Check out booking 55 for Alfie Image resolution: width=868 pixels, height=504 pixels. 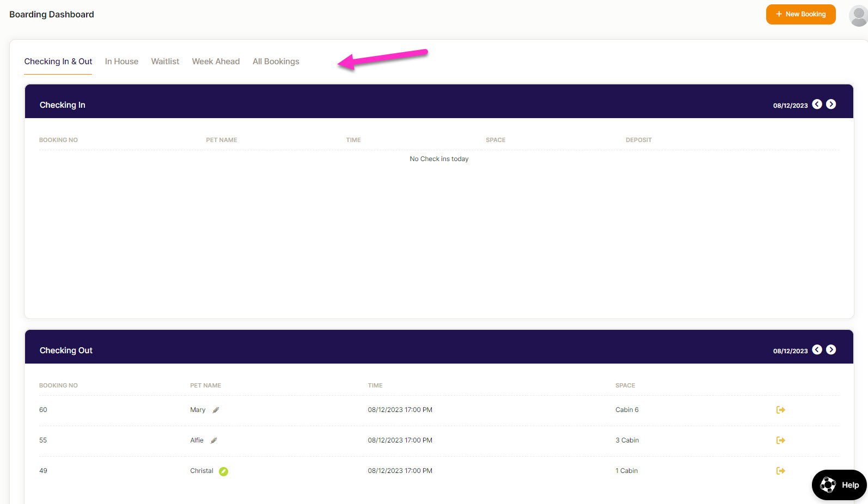(780, 440)
